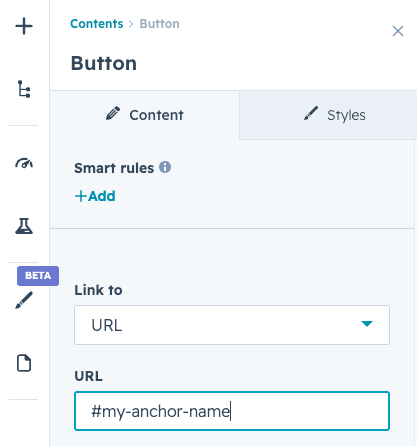Open the Contents tree structure icon
This screenshot has width=417, height=446.
point(24,89)
